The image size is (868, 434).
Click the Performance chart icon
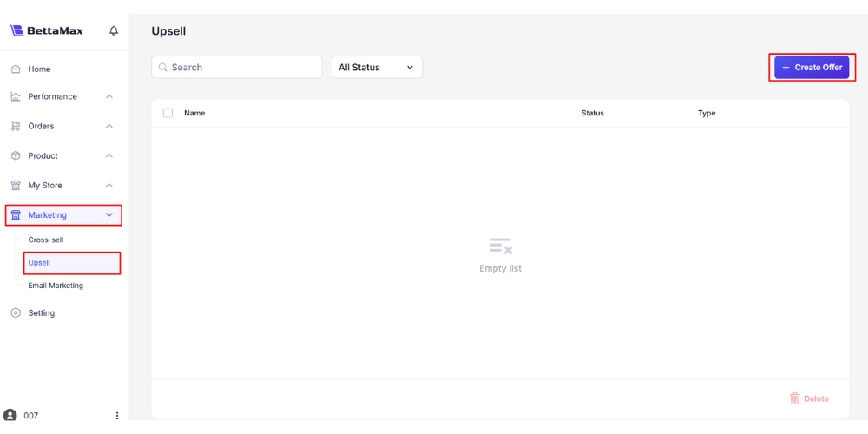(16, 96)
